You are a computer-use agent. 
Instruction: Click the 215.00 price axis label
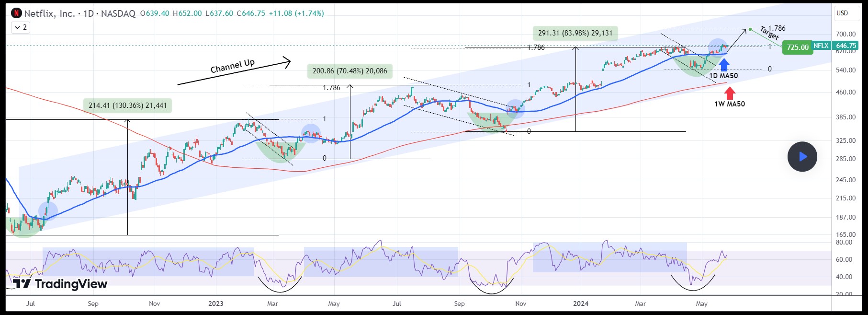point(845,198)
